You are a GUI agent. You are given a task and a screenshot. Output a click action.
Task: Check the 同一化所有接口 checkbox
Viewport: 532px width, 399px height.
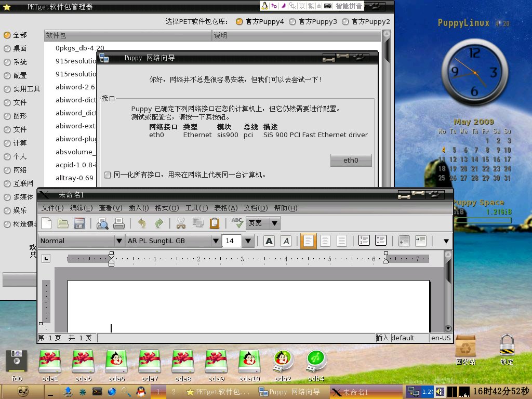[x=108, y=175]
